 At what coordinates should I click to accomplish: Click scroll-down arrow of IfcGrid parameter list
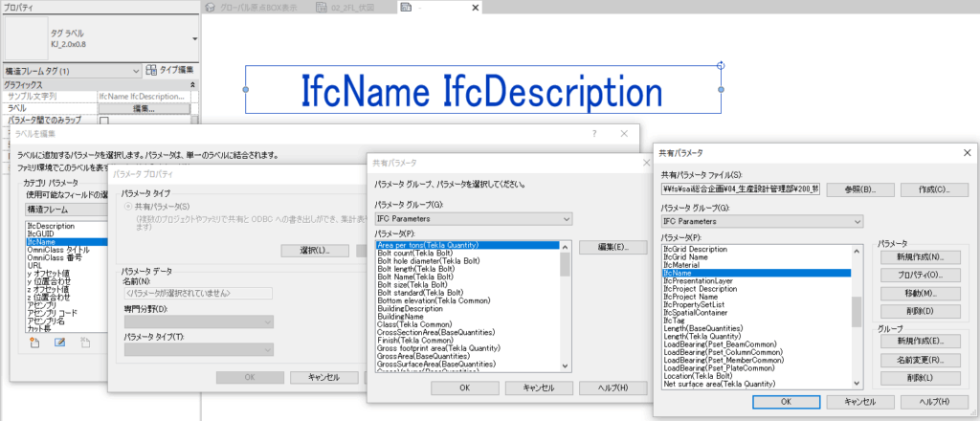[x=857, y=384]
